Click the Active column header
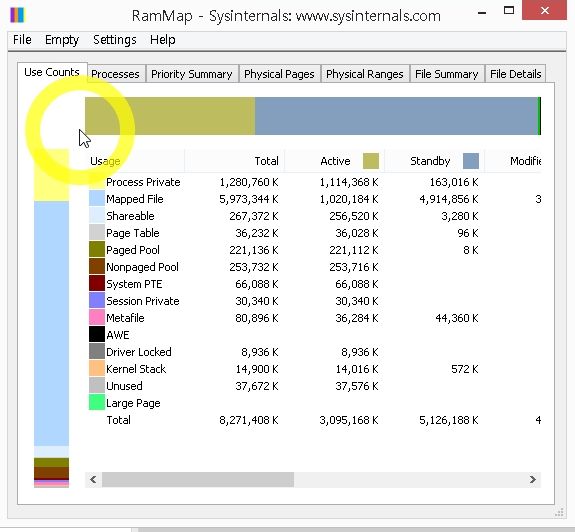This screenshot has height=532, width=575. [x=334, y=161]
